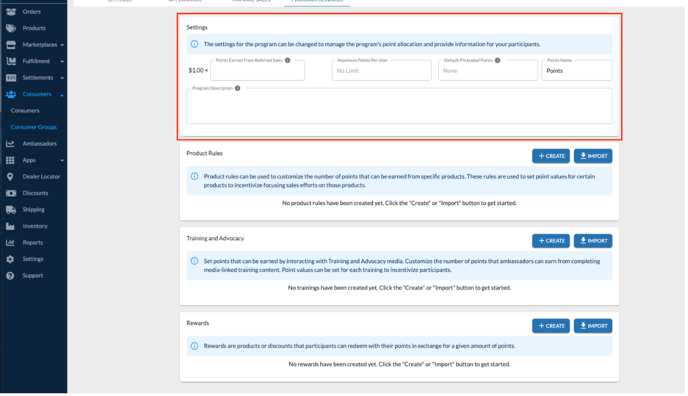The image size is (688, 396).
Task: Click the Reports bar chart icon
Action: (x=10, y=243)
